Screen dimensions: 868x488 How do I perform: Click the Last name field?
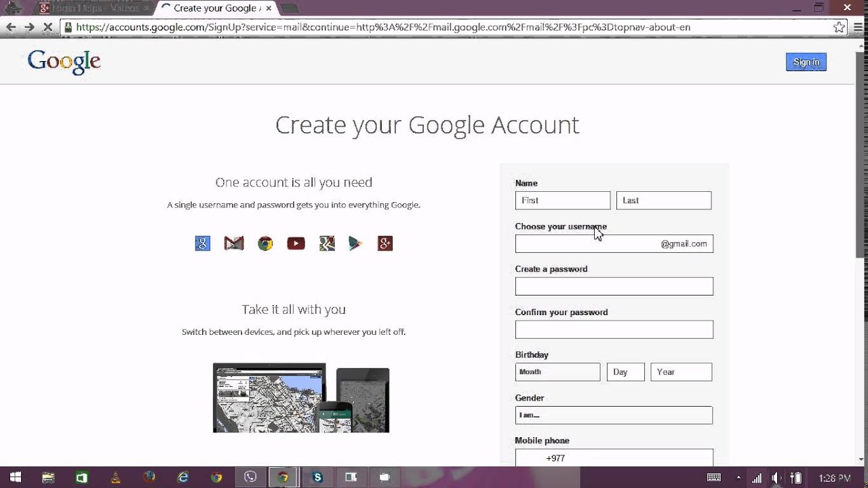click(664, 201)
